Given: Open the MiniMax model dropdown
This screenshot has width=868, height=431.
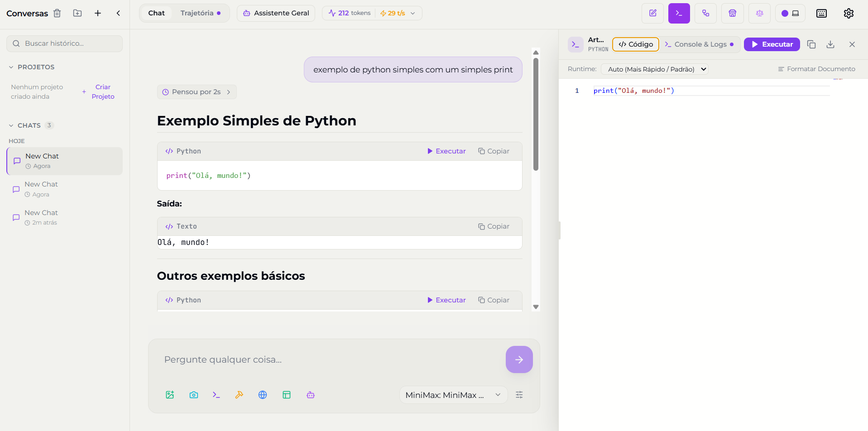Looking at the screenshot, I should [x=453, y=395].
